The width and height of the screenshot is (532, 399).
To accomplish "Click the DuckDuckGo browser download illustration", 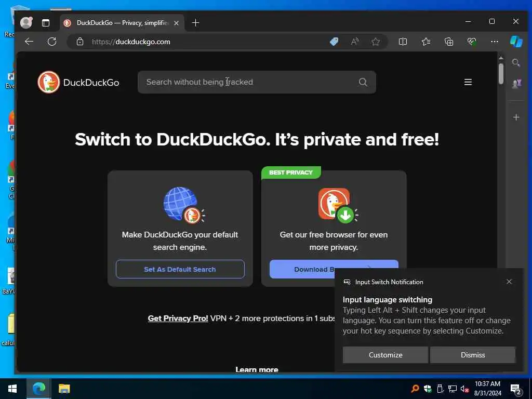I will pos(338,206).
